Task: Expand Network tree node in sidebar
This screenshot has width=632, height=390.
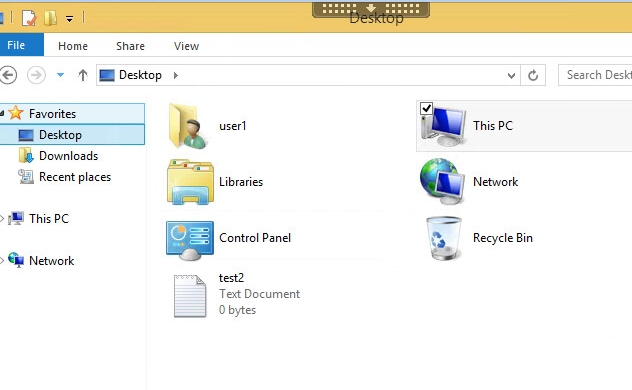Action: click(x=2, y=261)
